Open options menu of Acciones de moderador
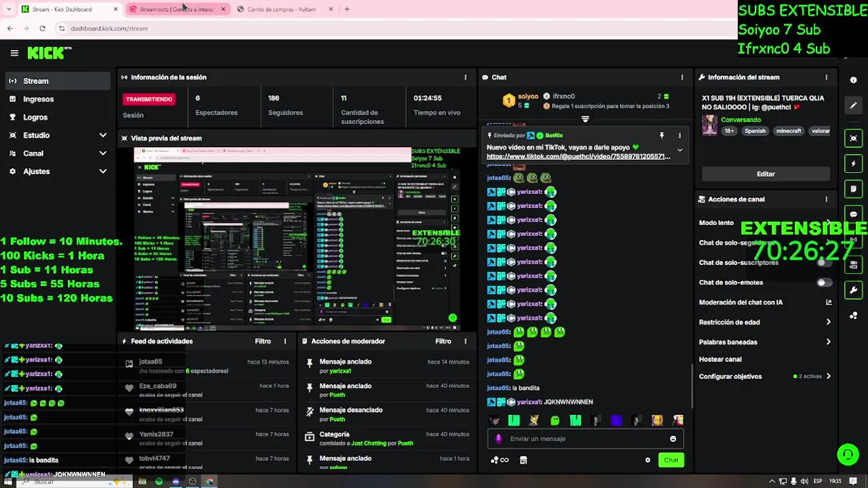This screenshot has height=488, width=868. [x=465, y=342]
